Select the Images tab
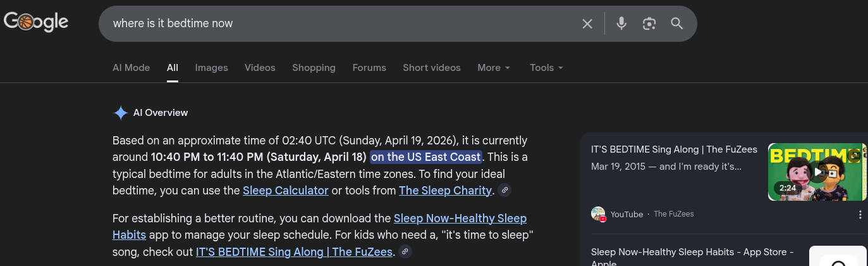 click(211, 68)
